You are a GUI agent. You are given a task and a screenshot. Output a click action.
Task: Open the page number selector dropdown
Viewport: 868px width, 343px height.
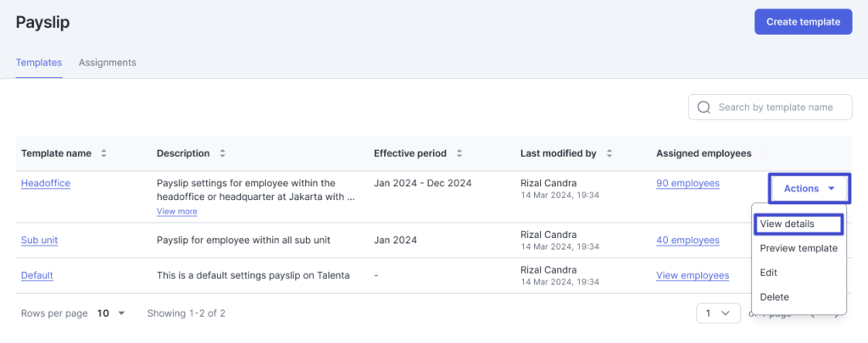click(x=717, y=313)
